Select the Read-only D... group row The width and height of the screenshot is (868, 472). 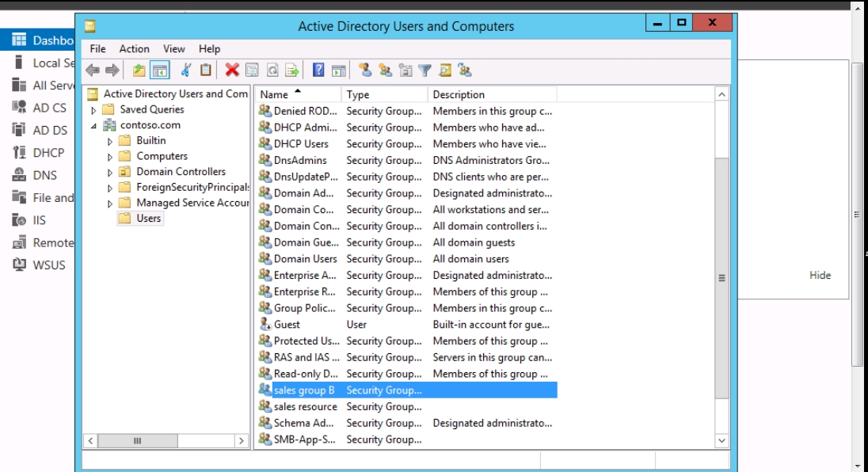[407, 374]
